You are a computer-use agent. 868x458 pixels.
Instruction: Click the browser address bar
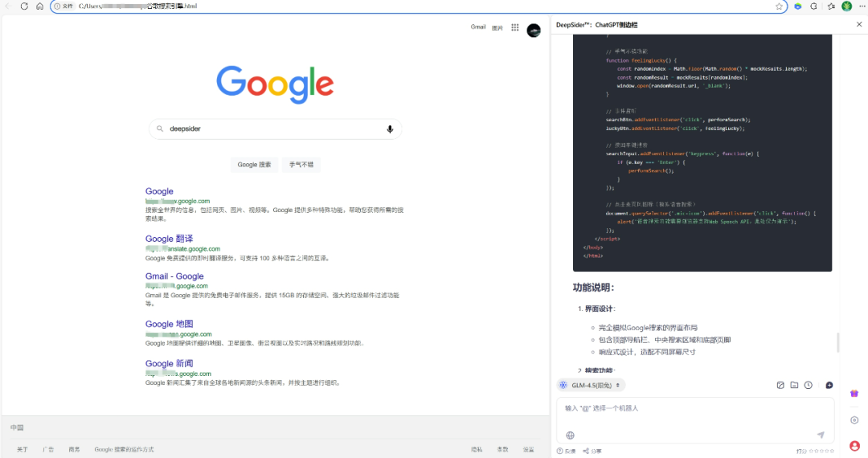click(419, 6)
